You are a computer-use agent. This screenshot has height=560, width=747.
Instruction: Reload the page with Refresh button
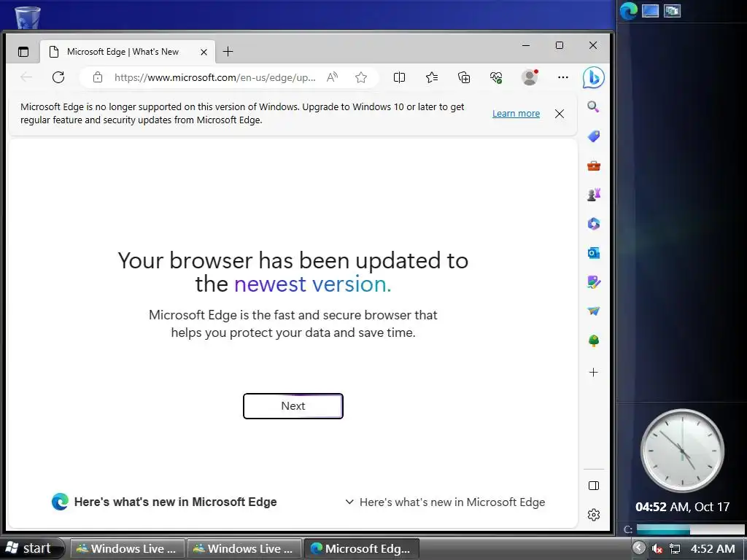58,77
